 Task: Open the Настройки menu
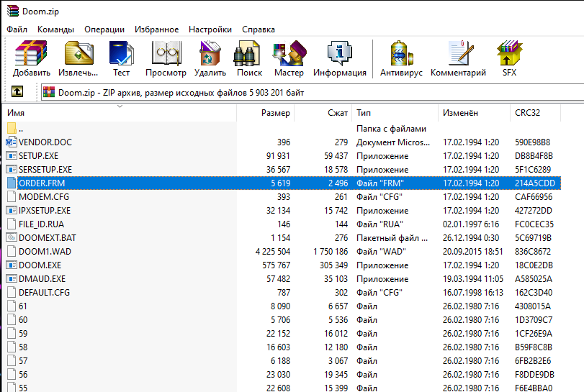click(210, 29)
